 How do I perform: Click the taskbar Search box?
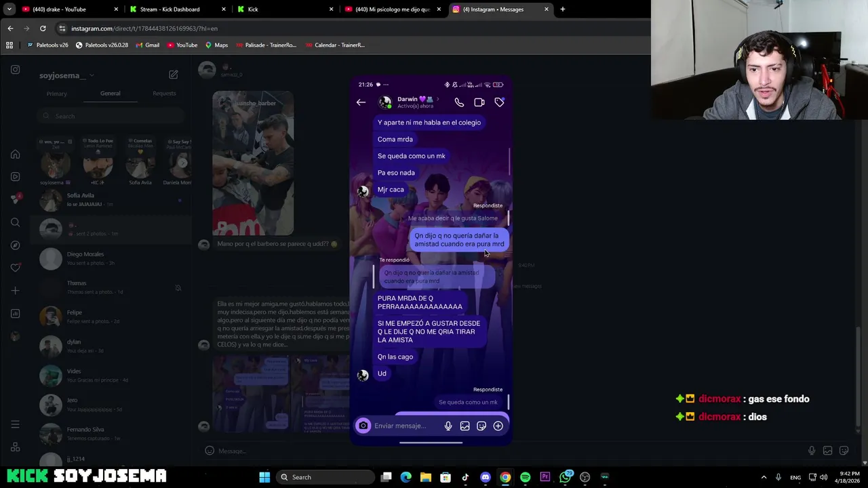[326, 477]
